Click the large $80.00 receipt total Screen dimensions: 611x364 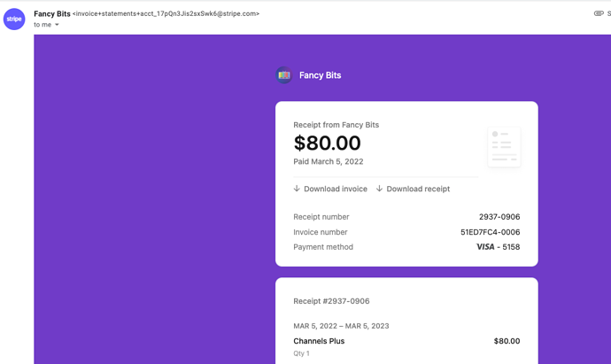click(x=327, y=143)
